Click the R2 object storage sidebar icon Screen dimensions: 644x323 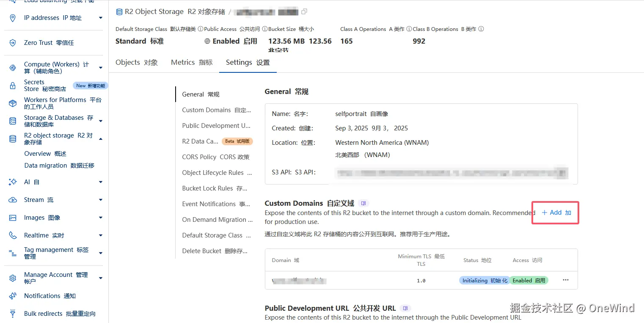[13, 139]
